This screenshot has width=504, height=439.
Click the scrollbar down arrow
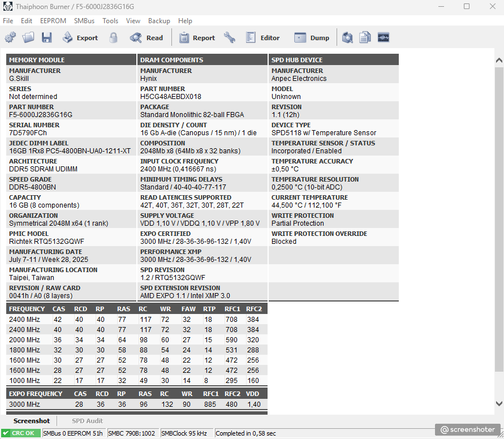(499, 403)
